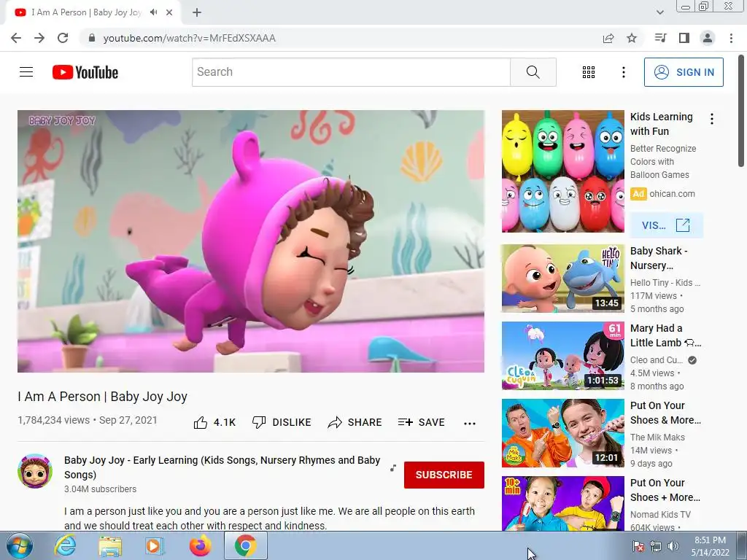Click the Baby Shark - Nursery title
Image resolution: width=747 pixels, height=560 pixels.
point(659,258)
